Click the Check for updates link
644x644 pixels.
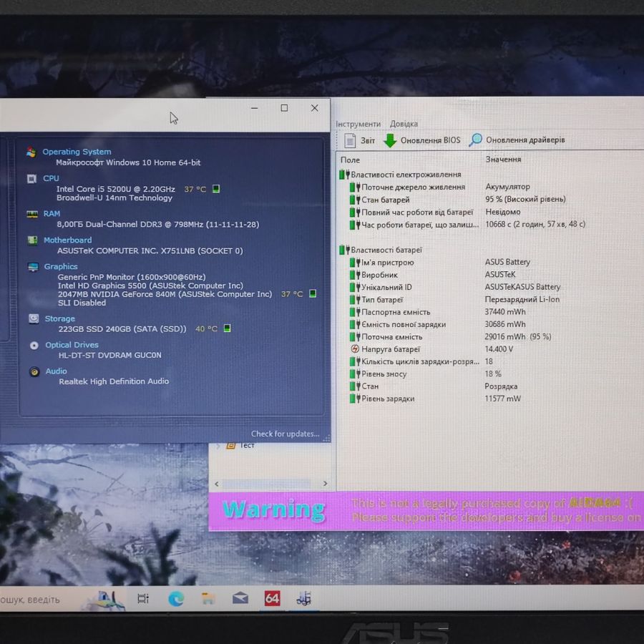coord(285,434)
